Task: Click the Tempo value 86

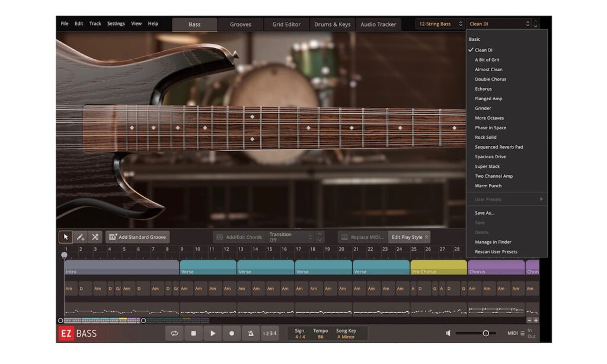Action: (x=321, y=337)
